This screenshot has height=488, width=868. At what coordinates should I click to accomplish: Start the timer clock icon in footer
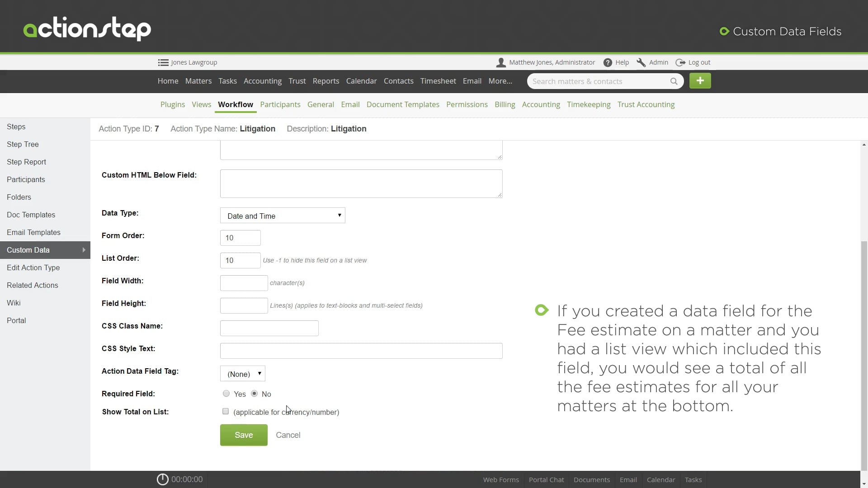162,479
